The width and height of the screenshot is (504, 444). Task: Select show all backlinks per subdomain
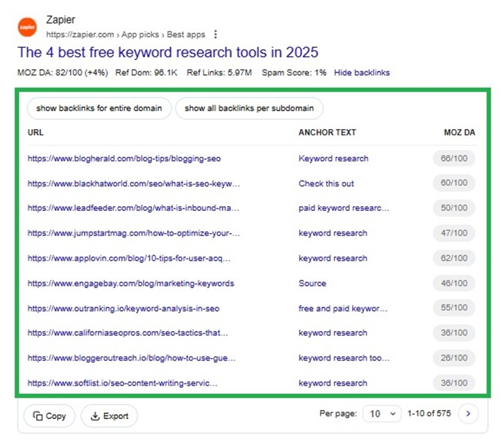pyautogui.click(x=249, y=108)
